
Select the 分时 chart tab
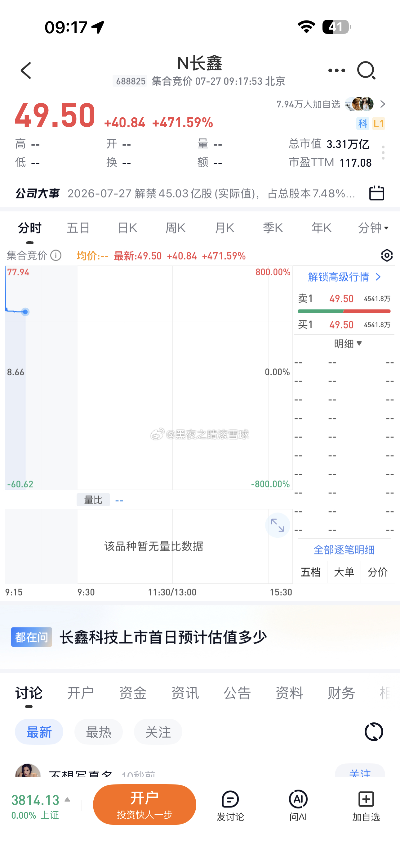coord(30,228)
